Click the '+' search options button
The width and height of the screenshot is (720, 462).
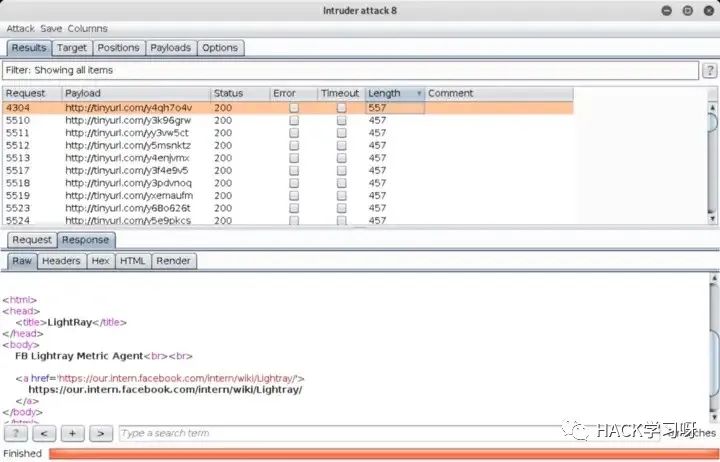pos(72,433)
